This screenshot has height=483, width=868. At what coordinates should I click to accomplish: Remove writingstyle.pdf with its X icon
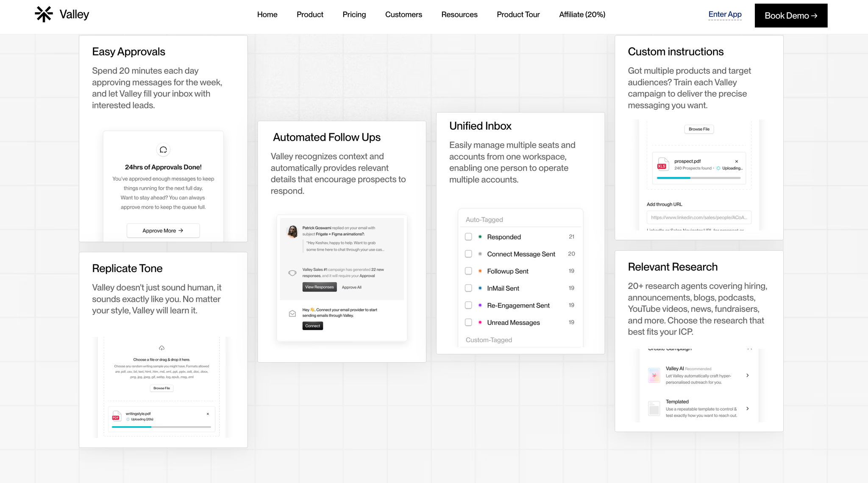click(x=208, y=414)
